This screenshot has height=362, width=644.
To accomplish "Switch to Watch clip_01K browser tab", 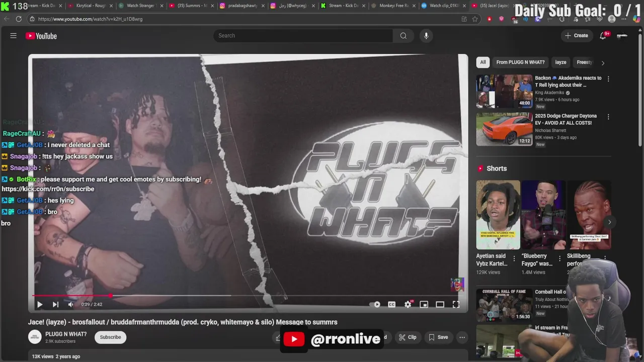I will click(444, 6).
